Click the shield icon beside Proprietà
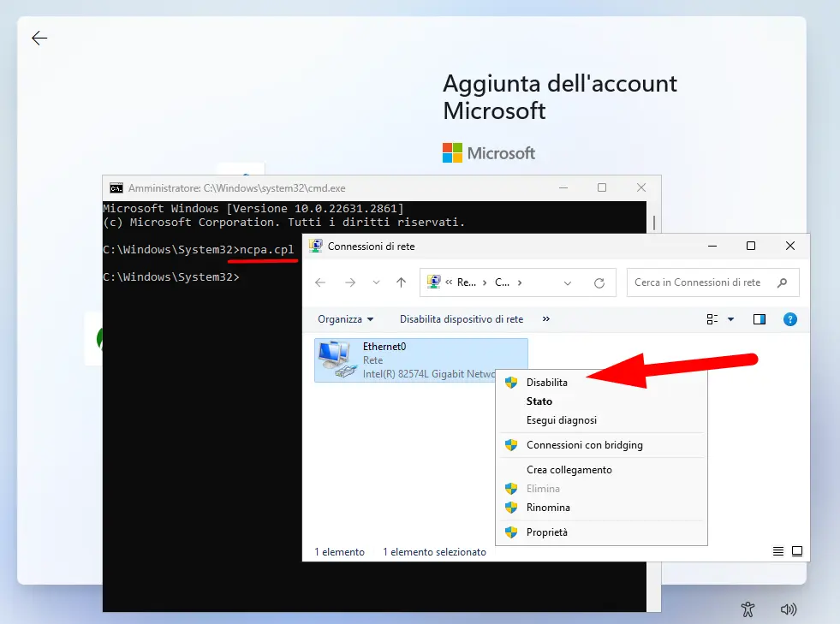Image resolution: width=840 pixels, height=624 pixels. point(511,532)
